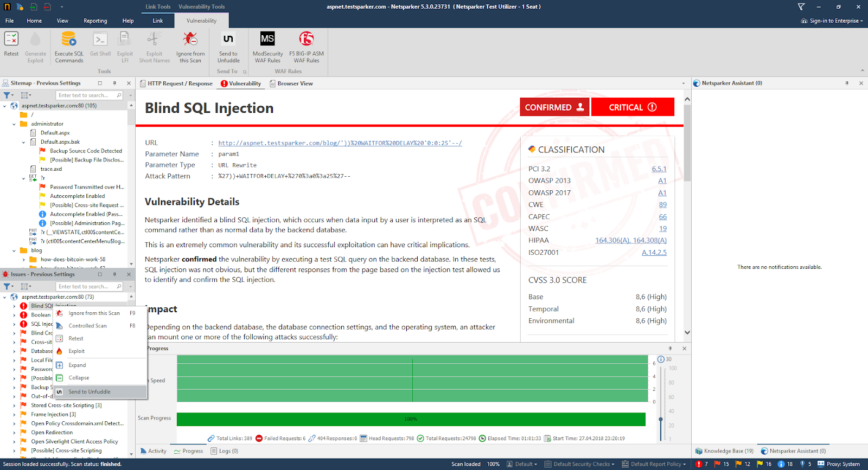868x470 pixels.
Task: Click the Retest ribbon icon
Action: point(11,40)
